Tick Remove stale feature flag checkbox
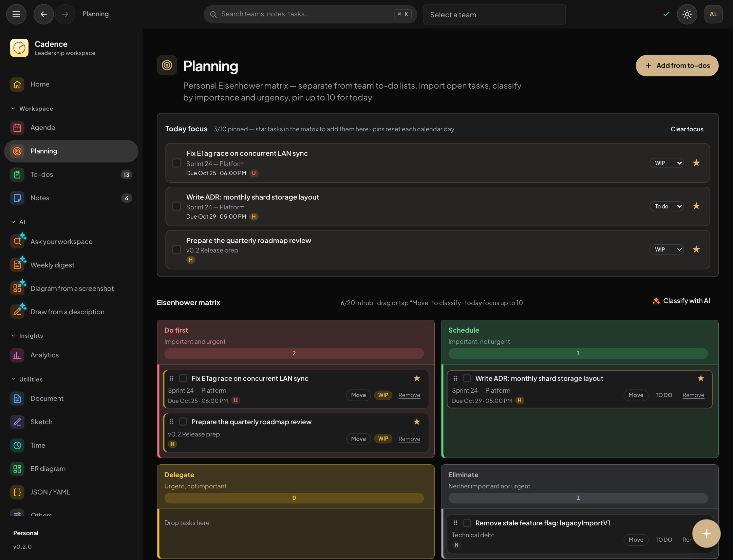 pos(468,523)
